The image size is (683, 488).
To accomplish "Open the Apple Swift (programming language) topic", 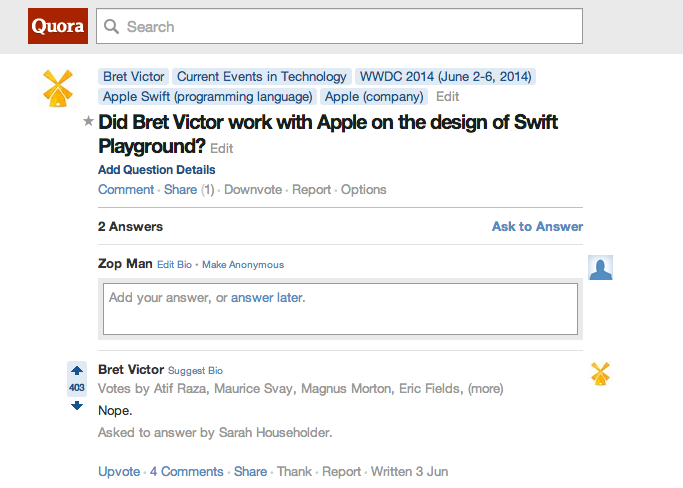I will [207, 97].
